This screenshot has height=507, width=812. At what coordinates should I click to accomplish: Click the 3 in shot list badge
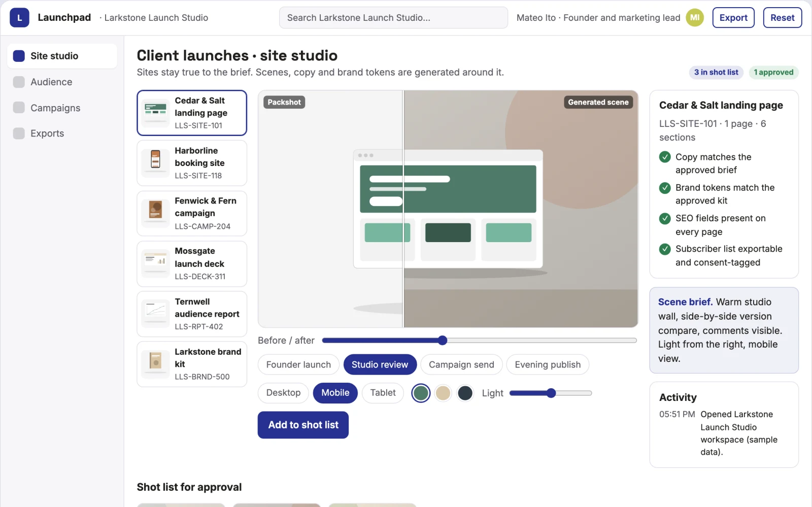[x=716, y=73]
